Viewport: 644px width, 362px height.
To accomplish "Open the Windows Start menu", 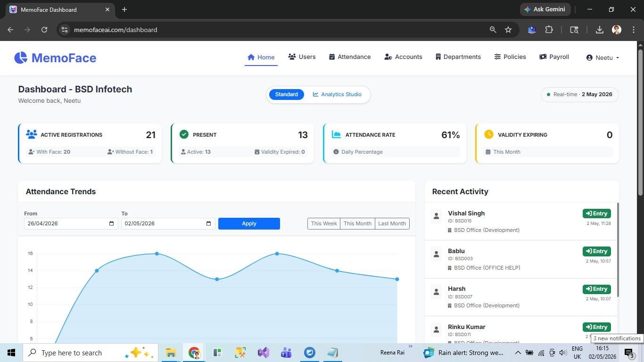I will point(11,353).
